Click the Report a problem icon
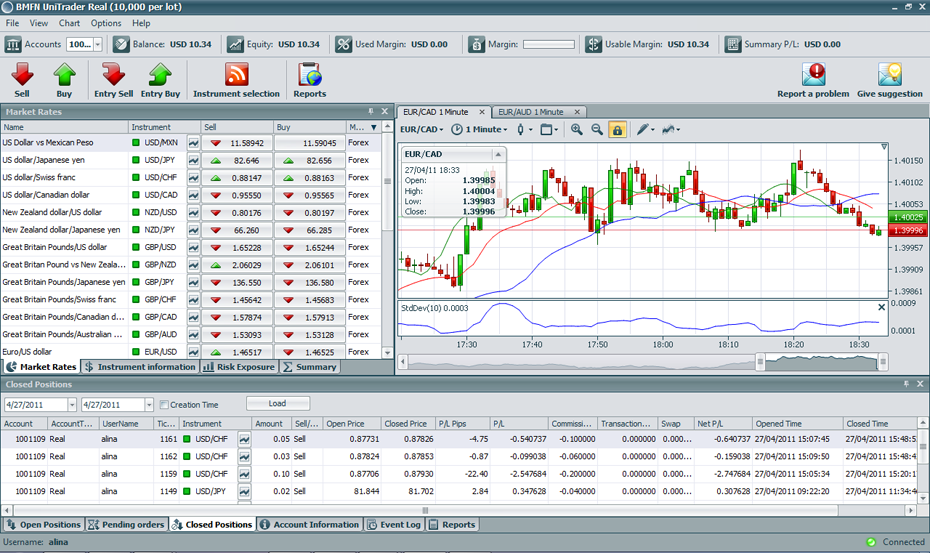The width and height of the screenshot is (930, 553). point(814,75)
